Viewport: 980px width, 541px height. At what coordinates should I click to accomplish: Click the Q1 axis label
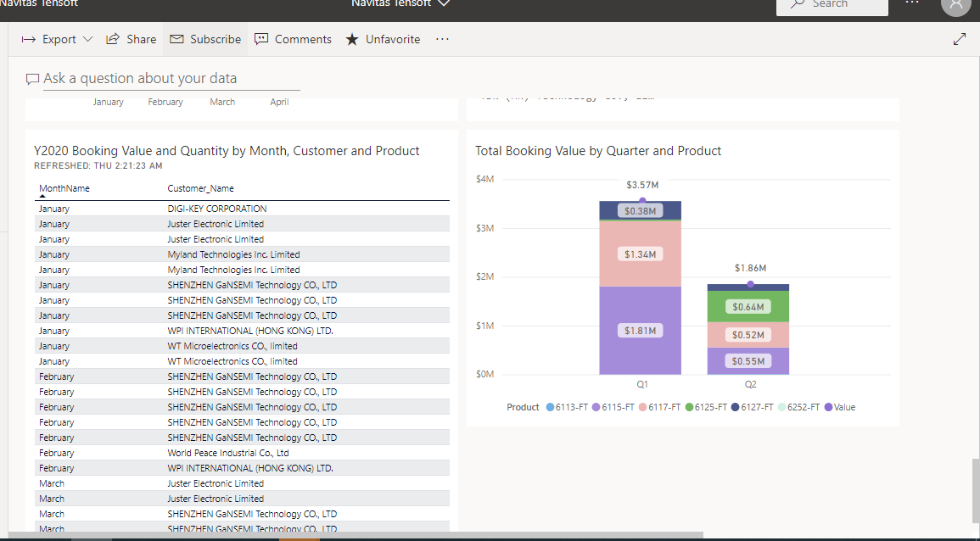[x=641, y=384]
